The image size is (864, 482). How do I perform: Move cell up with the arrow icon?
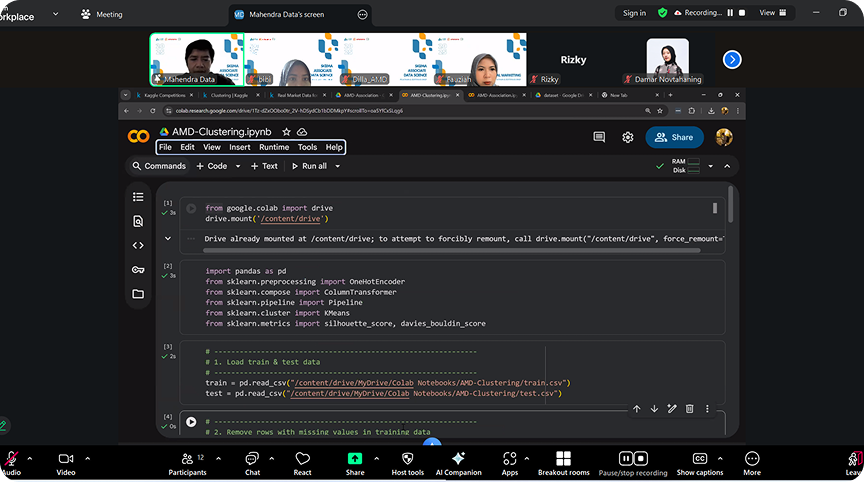636,409
